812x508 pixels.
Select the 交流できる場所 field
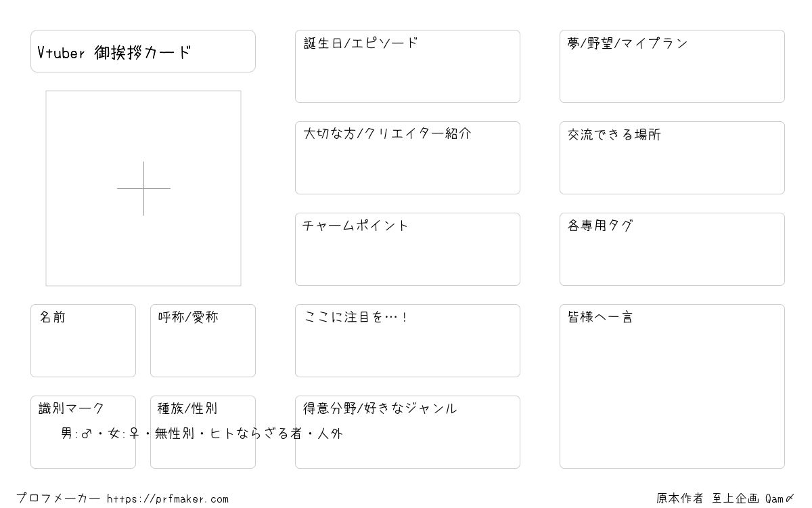[672, 158]
